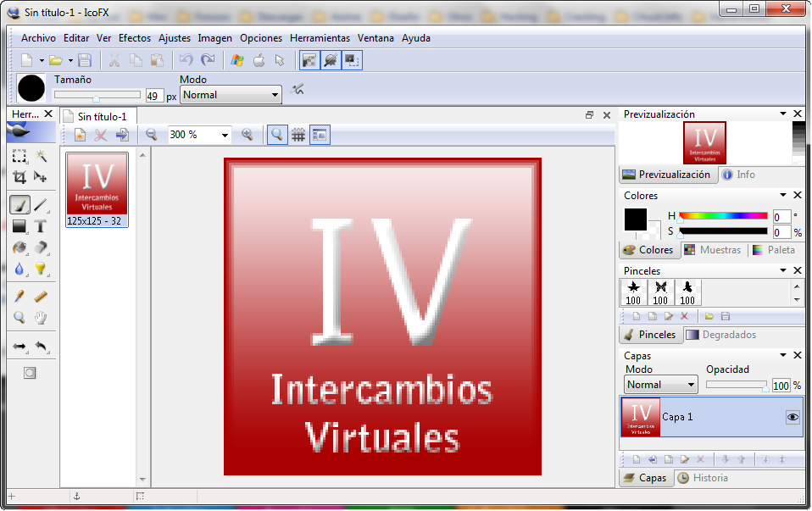Image resolution: width=812 pixels, height=511 pixels.
Task: Switch to the Historia tab
Action: click(x=704, y=478)
